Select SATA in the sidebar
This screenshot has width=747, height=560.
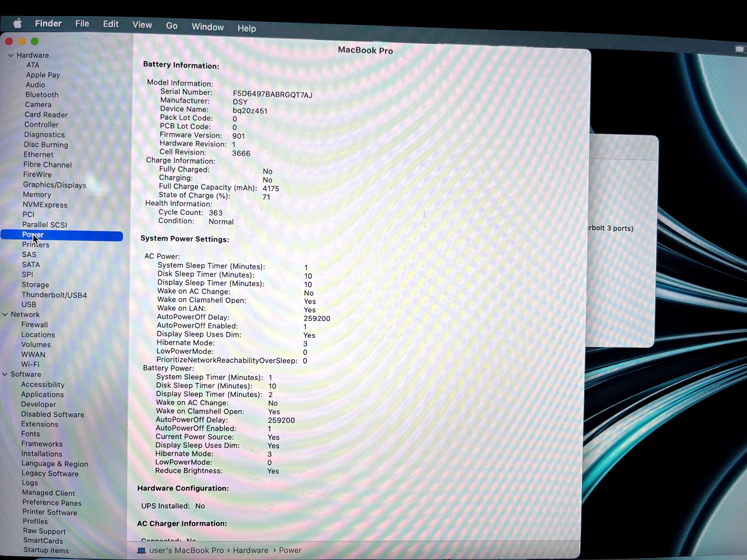click(x=31, y=265)
